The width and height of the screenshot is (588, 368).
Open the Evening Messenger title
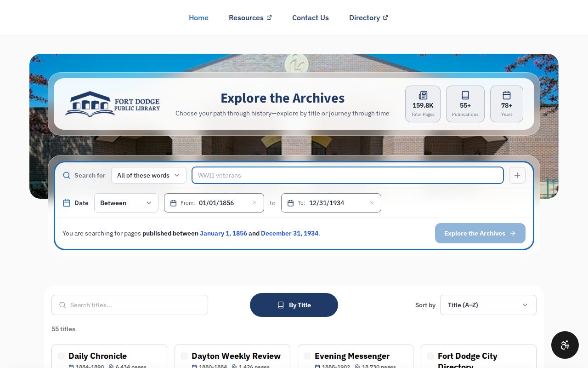tap(352, 356)
